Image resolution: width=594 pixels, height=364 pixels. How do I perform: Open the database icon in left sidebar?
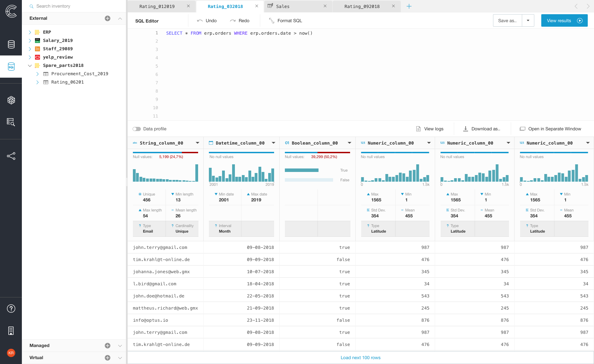pos(11,44)
